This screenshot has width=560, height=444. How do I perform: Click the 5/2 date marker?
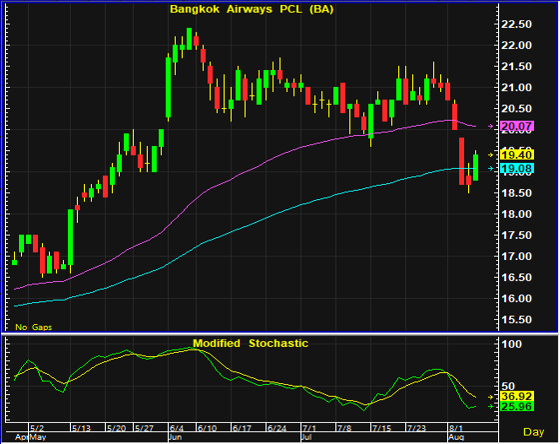(37, 428)
